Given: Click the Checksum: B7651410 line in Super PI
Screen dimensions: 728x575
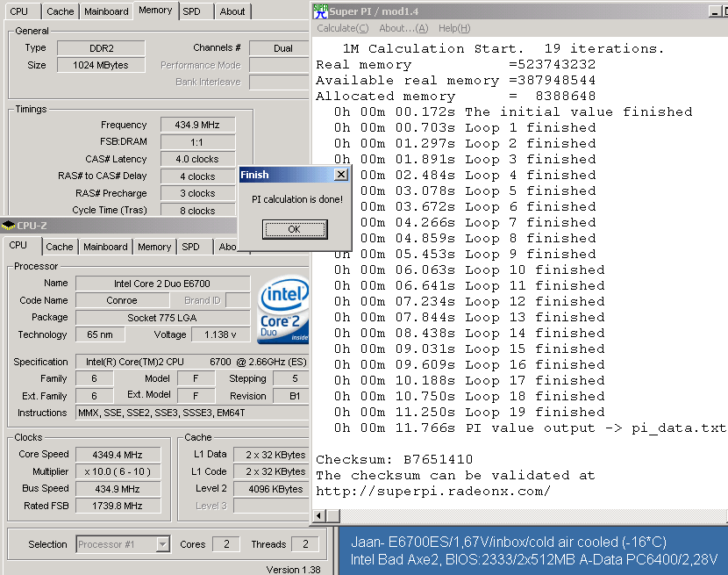Looking at the screenshot, I should coord(394,460).
